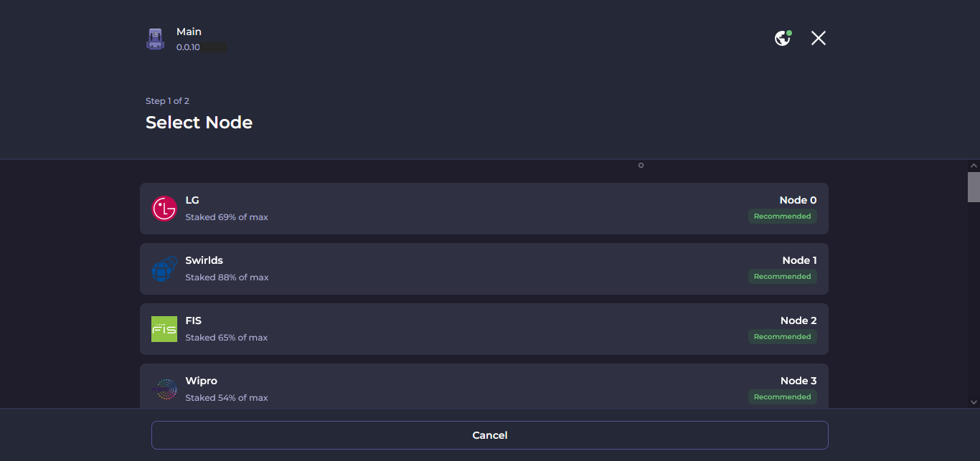Click Recommended badge under Node 2
980x461 pixels.
(x=782, y=337)
